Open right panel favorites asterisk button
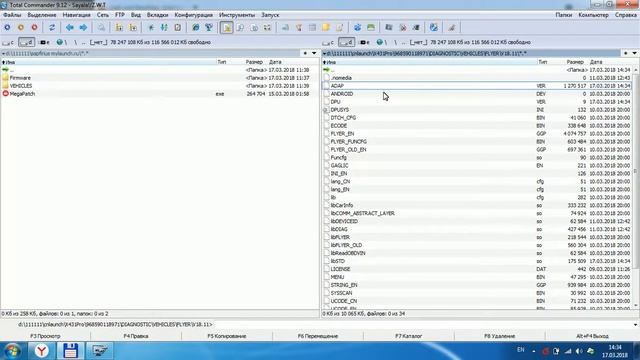Image resolution: width=640 pixels, height=360 pixels. [x=626, y=53]
